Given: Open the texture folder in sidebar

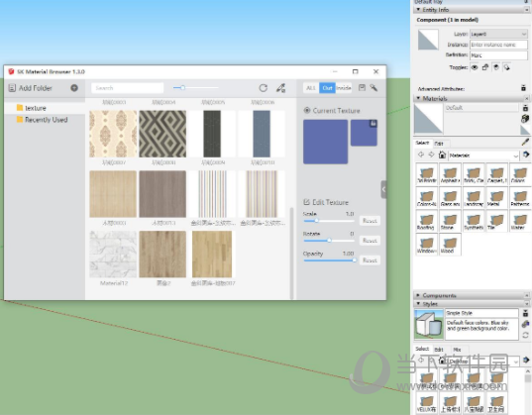Looking at the screenshot, I should [x=45, y=108].
